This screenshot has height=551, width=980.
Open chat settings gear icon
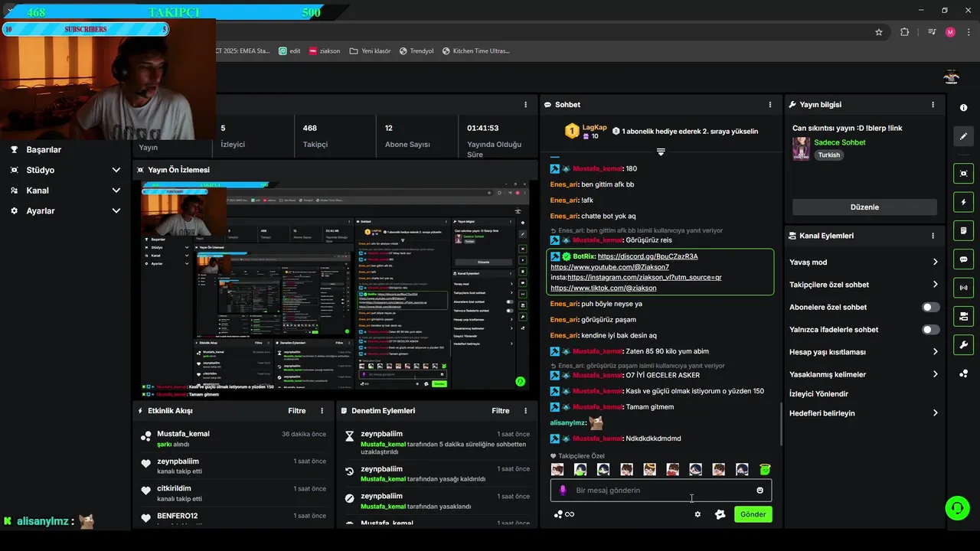697,514
